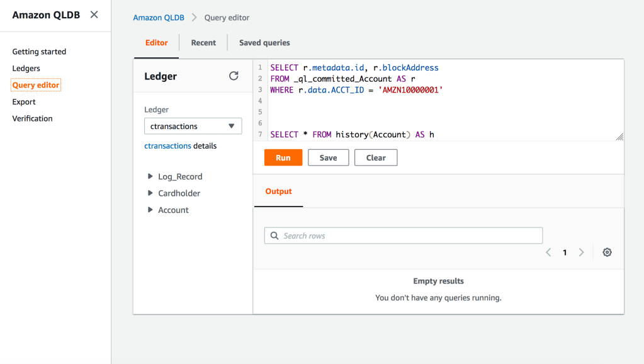Expand the Log_Record table
Image resolution: width=644 pixels, height=364 pixels.
[x=150, y=177]
